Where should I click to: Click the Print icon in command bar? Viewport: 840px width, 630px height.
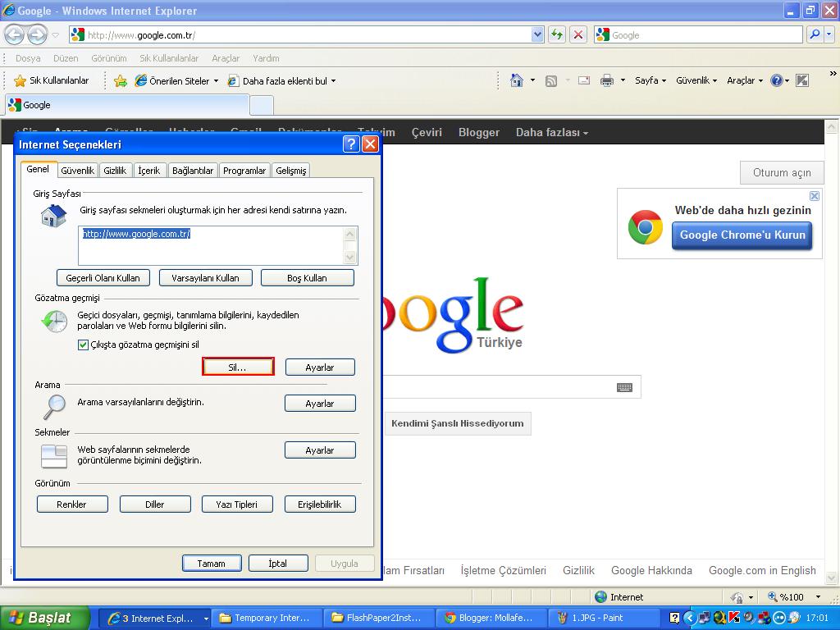(607, 80)
